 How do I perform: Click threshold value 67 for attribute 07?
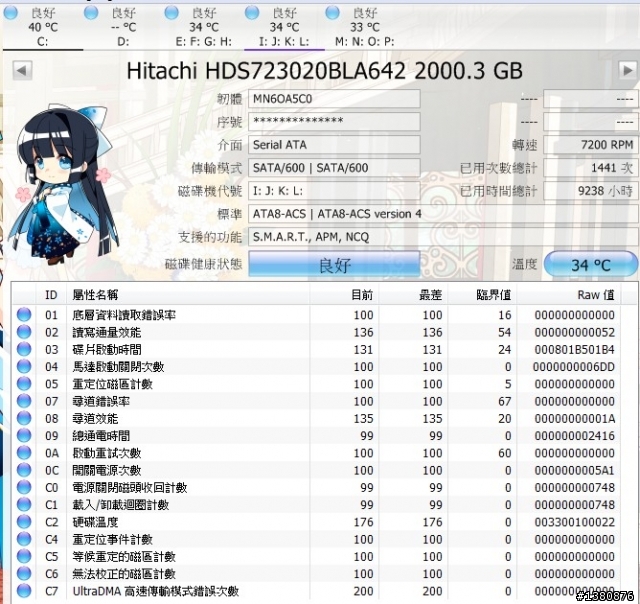point(504,402)
